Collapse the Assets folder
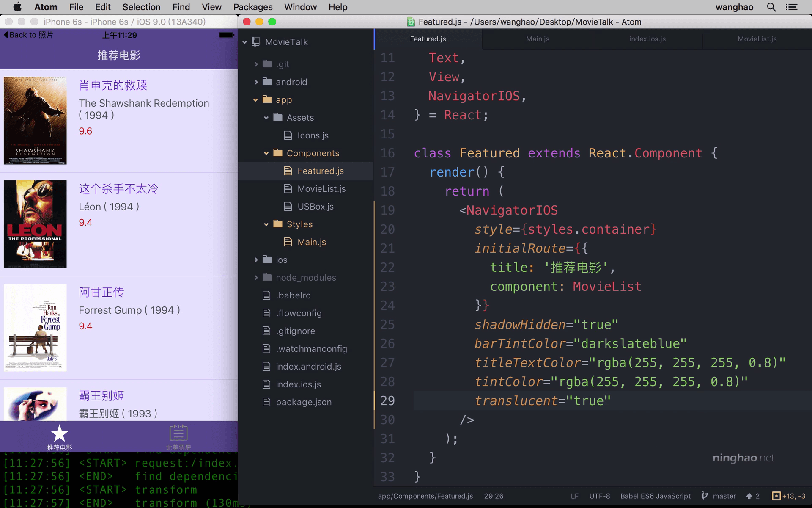Viewport: 812px width, 508px height. [x=266, y=118]
